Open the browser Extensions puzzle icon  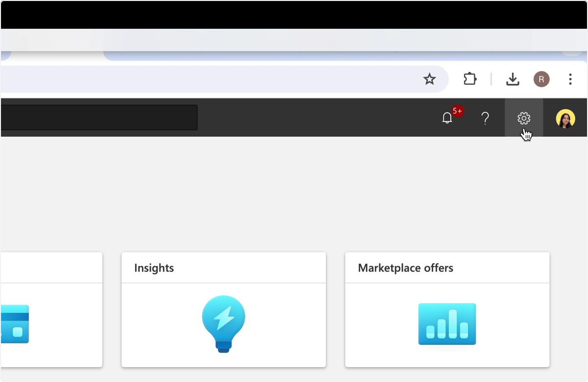[x=470, y=79]
